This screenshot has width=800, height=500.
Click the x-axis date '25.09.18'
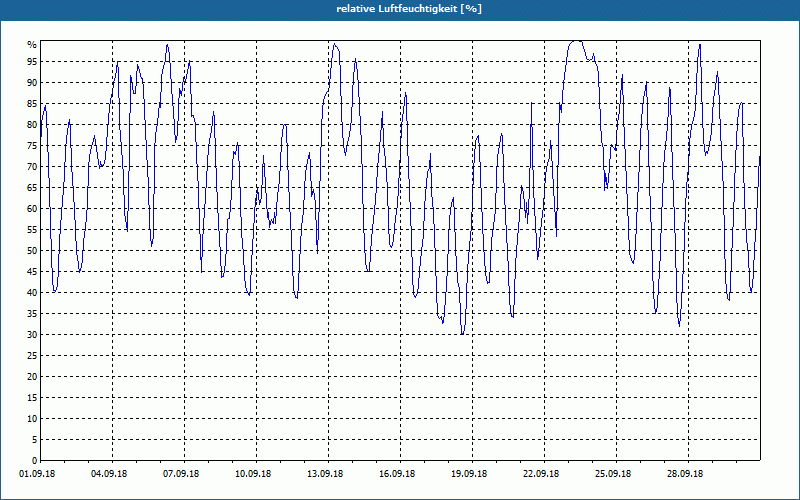click(x=613, y=474)
